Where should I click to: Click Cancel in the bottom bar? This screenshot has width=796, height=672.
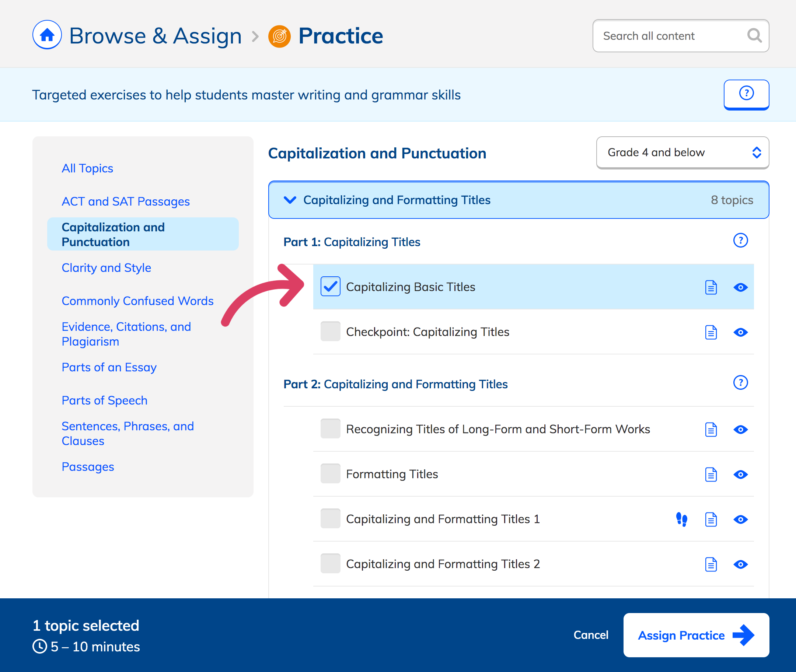591,635
